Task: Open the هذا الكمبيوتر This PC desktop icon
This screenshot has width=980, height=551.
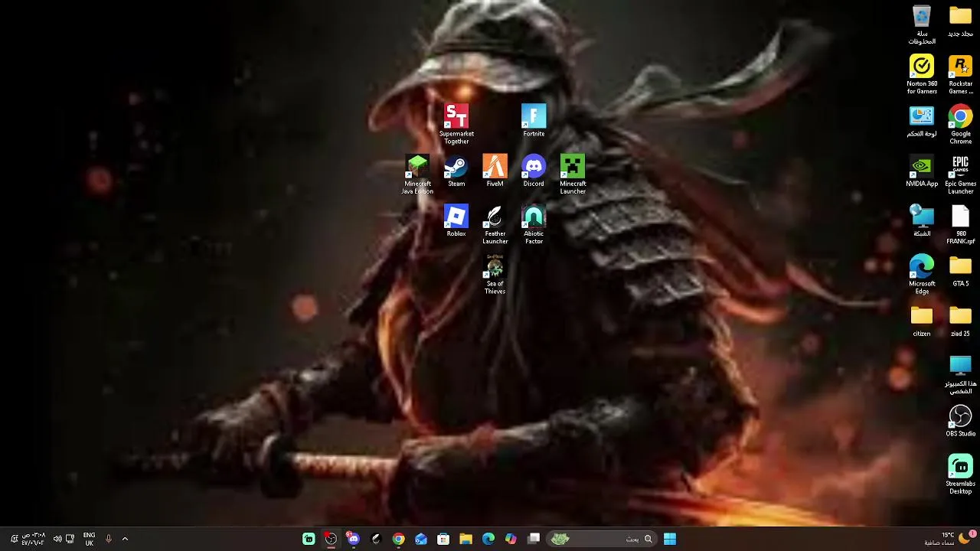Action: click(x=960, y=374)
